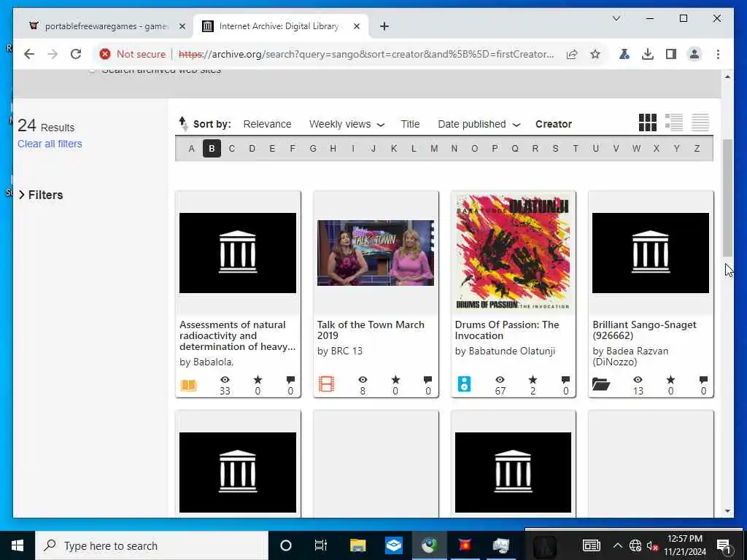Switch to tile grid view
The height and width of the screenshot is (560, 747).
(x=648, y=122)
